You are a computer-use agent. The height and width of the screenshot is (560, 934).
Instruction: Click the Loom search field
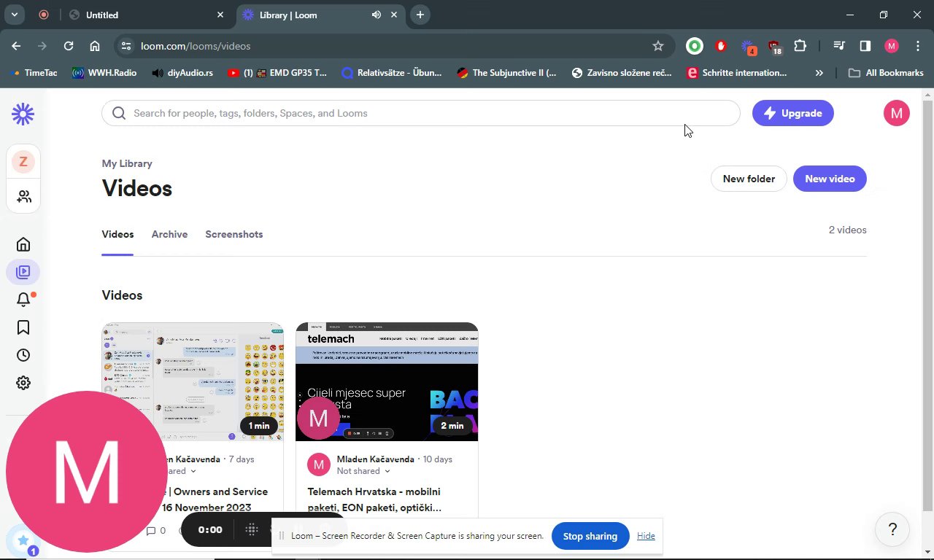pos(421,113)
